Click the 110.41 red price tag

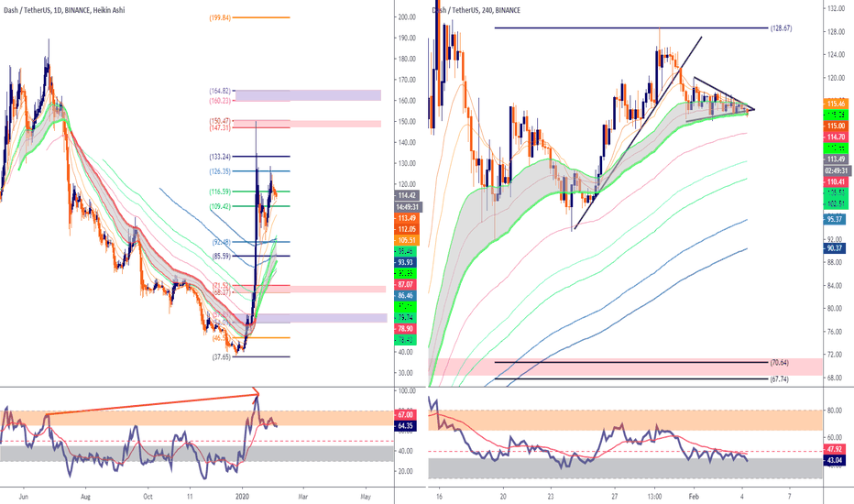coord(836,181)
